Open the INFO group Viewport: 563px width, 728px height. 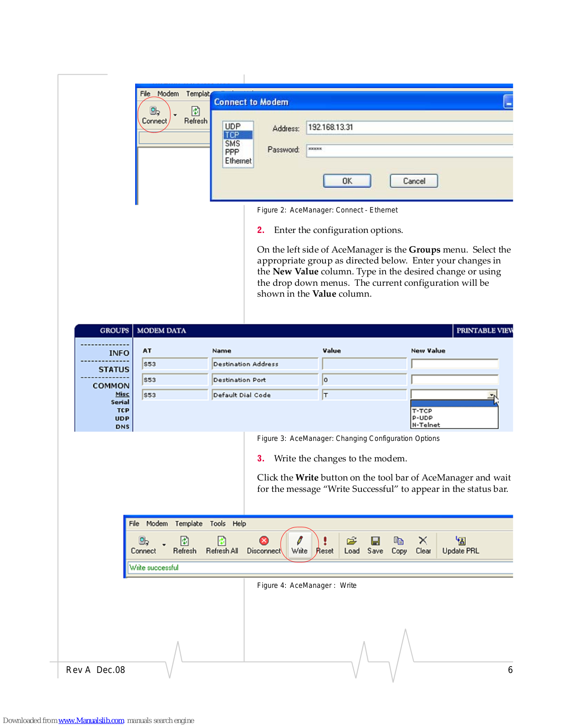[119, 353]
